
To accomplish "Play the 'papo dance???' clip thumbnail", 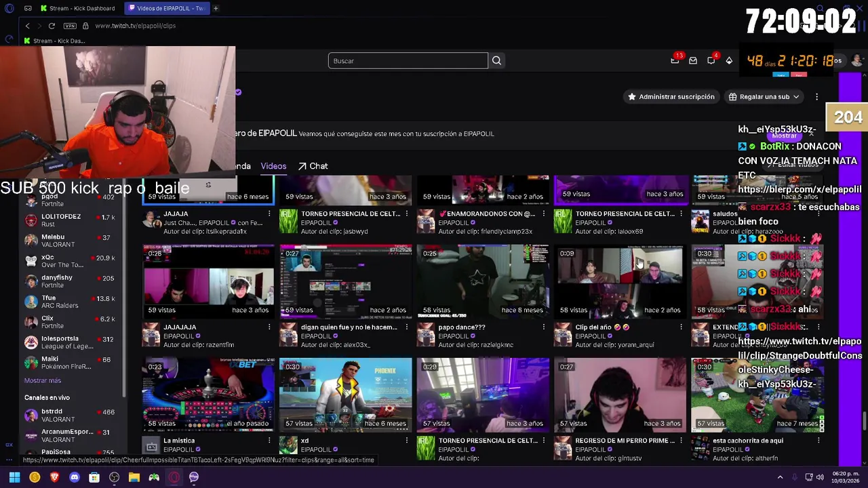I will 483,281.
